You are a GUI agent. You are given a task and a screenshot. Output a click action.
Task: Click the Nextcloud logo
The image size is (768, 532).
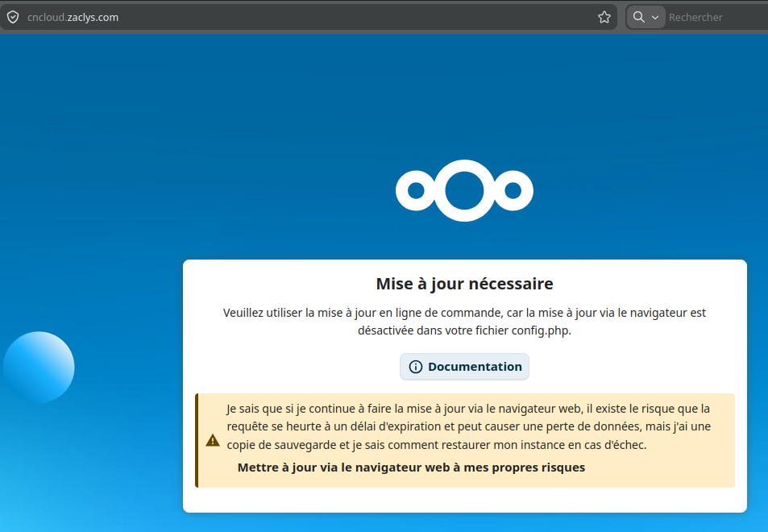tap(464, 190)
